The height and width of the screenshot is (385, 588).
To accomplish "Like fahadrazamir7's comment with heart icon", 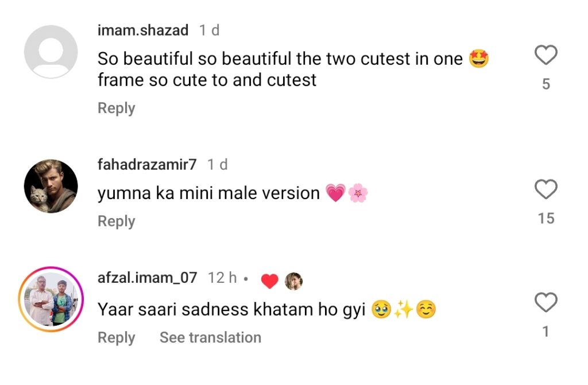I will coord(546,189).
